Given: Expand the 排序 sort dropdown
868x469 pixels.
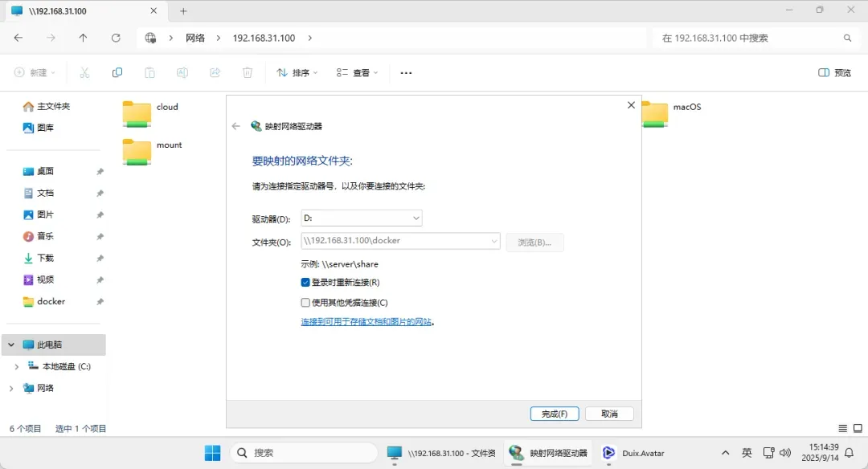Looking at the screenshot, I should pos(297,73).
